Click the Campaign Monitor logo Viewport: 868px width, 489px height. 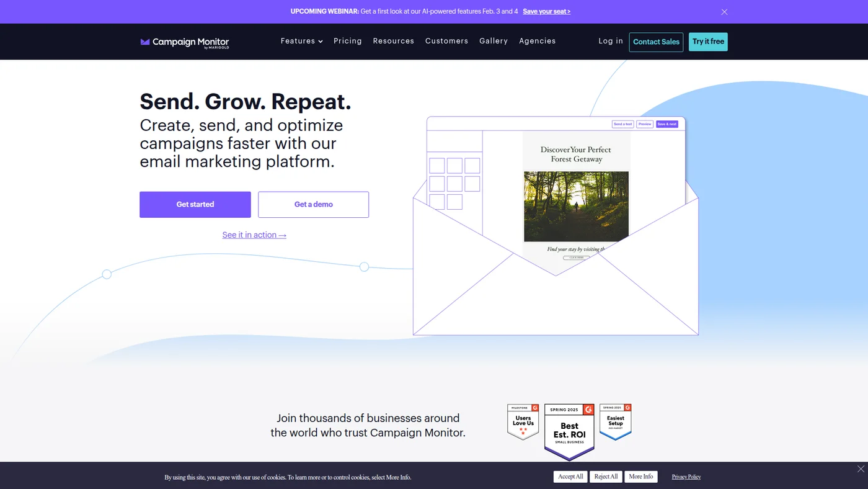point(184,42)
